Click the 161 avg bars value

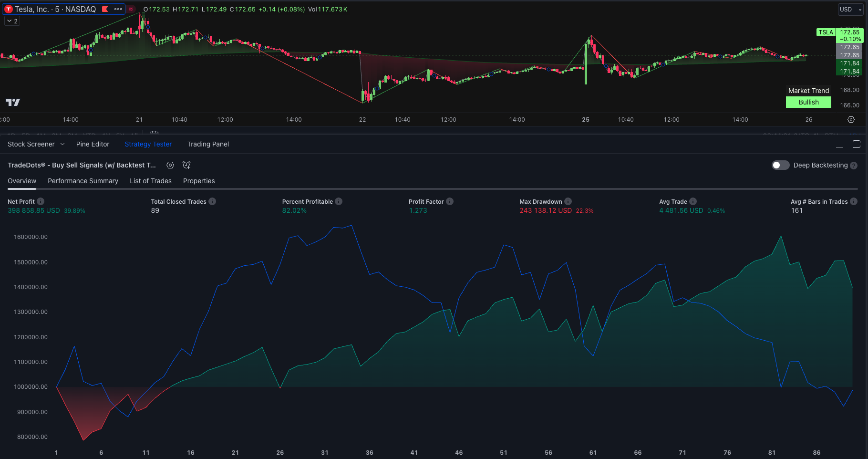pyautogui.click(x=797, y=210)
